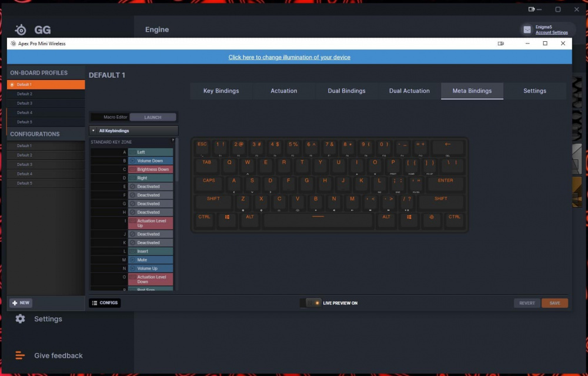Select Default 1 under Configurations
The image size is (588, 376).
46,145
